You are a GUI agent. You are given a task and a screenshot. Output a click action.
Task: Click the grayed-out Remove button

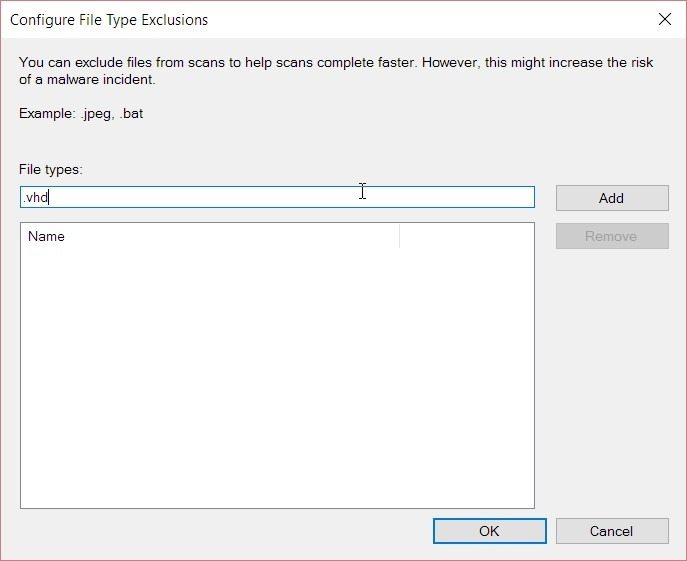pos(612,236)
